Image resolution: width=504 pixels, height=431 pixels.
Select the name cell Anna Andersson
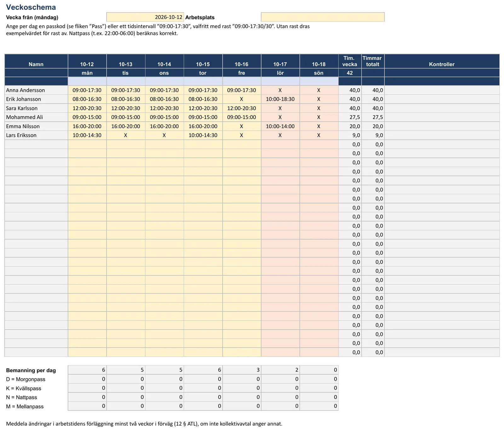[x=36, y=90]
